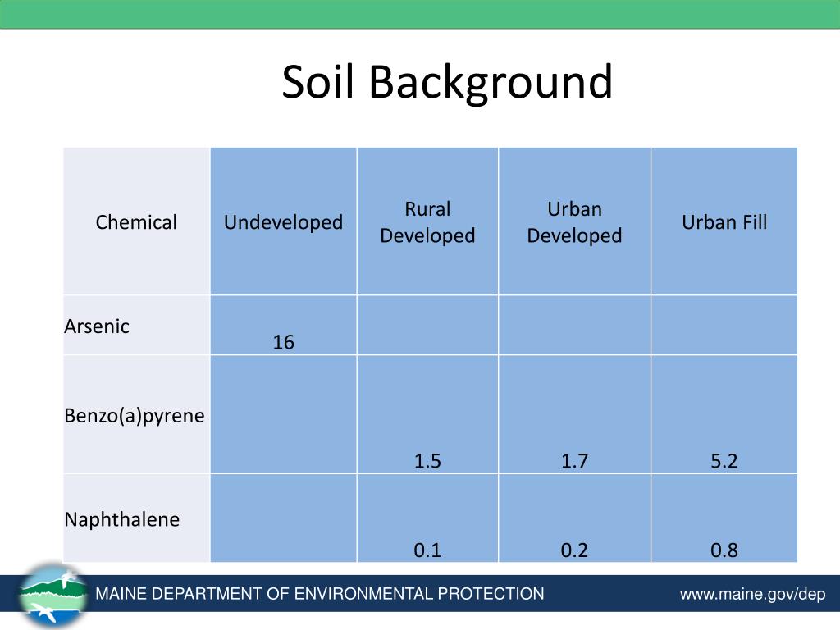Image resolution: width=840 pixels, height=630 pixels.
Task: Click Benzo(a)pyrene value 1.5
Action: (x=427, y=461)
